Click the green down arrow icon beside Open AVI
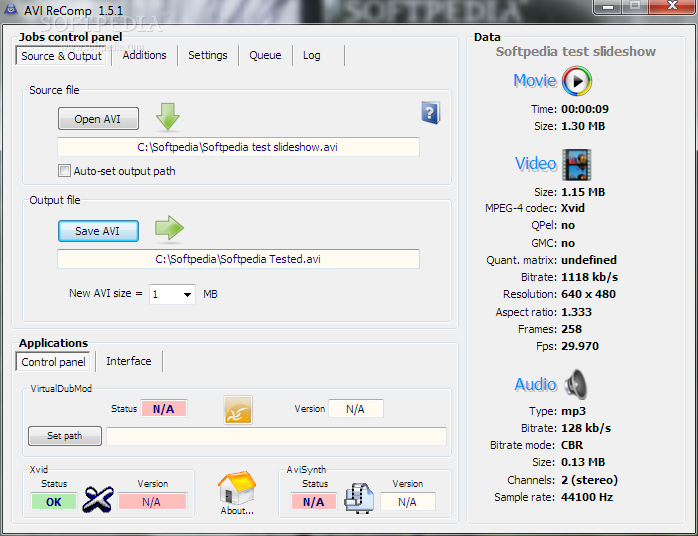 pyautogui.click(x=168, y=117)
